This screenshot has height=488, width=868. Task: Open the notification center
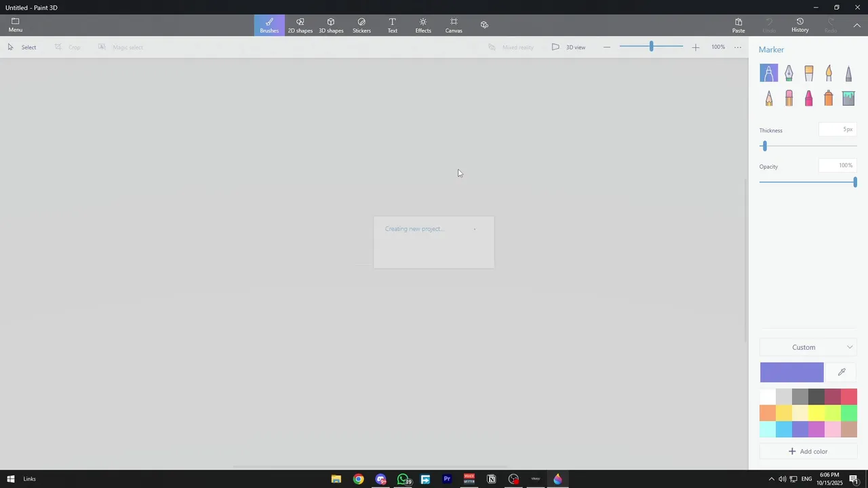[x=854, y=479]
